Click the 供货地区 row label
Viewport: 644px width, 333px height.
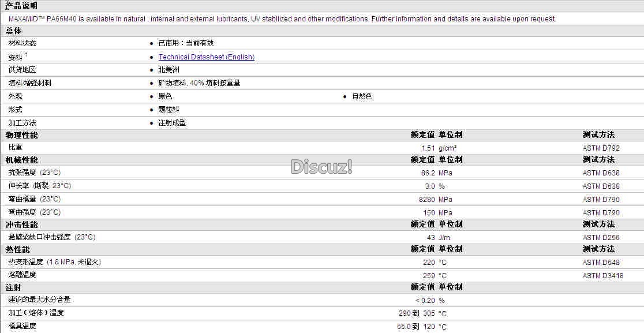22,70
